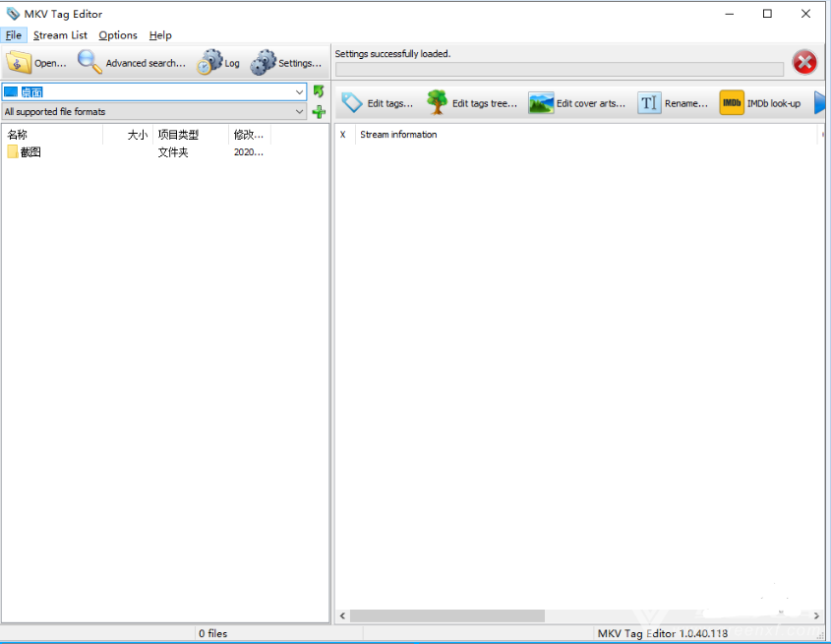Open Edit cover arts tool
This screenshot has height=644, width=831.
(541, 103)
